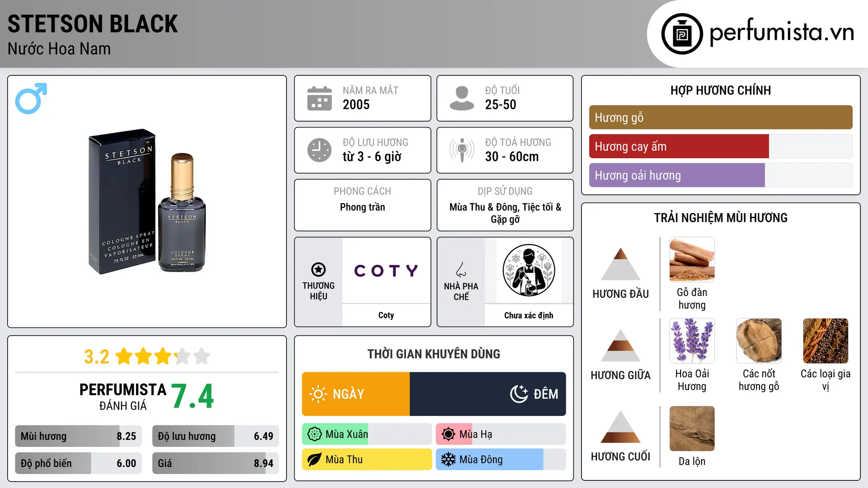Click the Hương gỗ accord bar

(721, 117)
